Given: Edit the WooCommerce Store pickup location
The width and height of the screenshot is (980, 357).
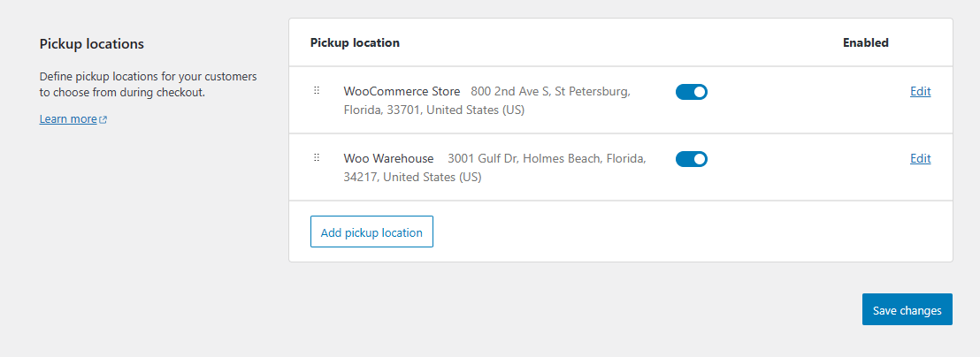Looking at the screenshot, I should [x=920, y=92].
